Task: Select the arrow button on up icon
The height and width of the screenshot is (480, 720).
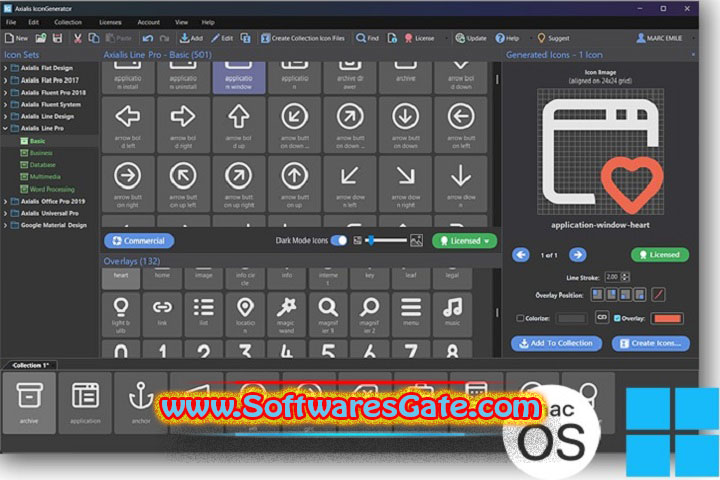Action: click(294, 184)
